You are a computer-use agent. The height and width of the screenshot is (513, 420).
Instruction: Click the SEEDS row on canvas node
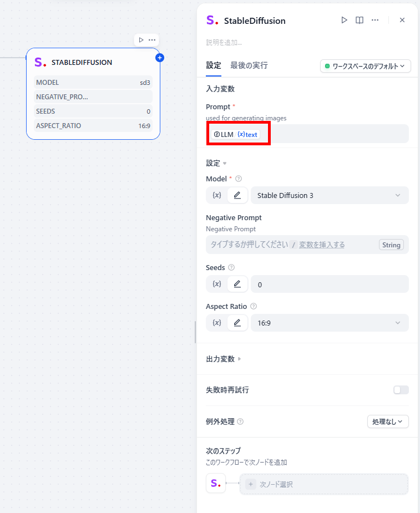tap(93, 111)
